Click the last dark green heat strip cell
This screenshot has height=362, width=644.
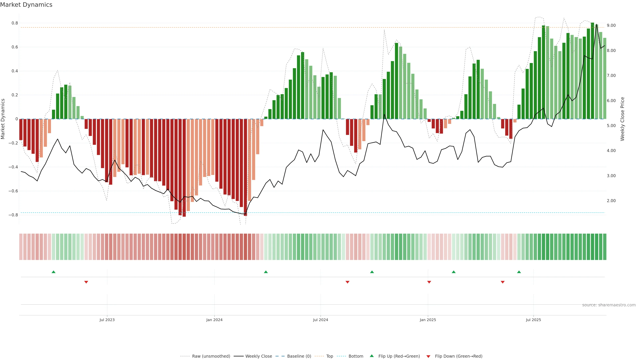pyautogui.click(x=604, y=247)
